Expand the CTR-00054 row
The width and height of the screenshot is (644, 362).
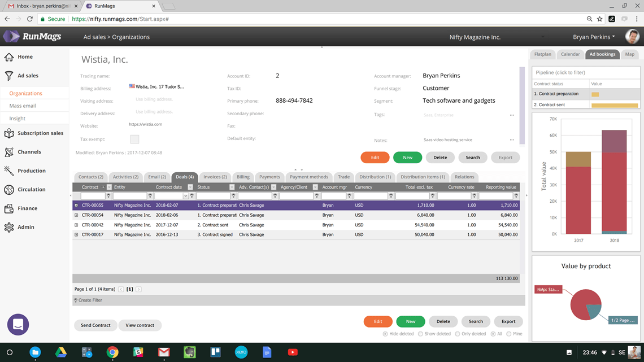(x=76, y=215)
